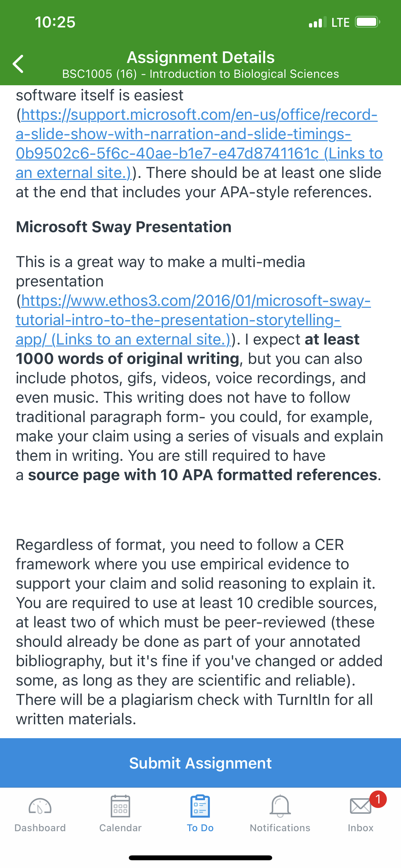The image size is (401, 868).
Task: Tap the Assignment Details title
Action: click(x=200, y=57)
